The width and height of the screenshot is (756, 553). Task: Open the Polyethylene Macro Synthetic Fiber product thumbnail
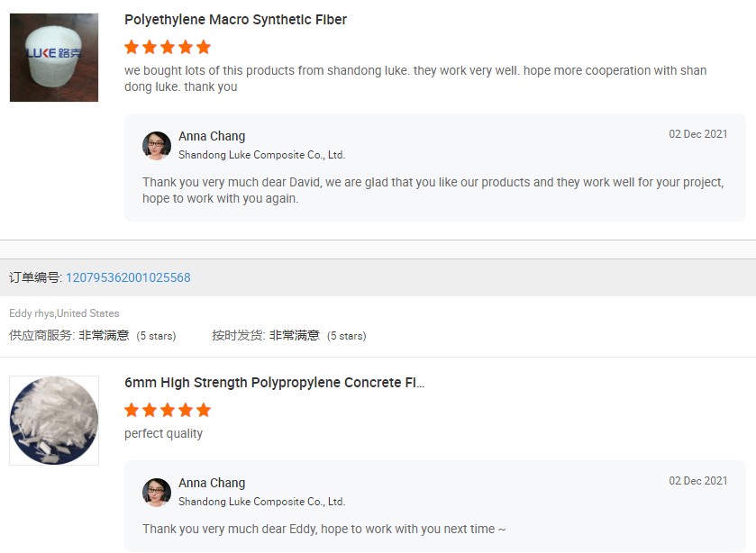pyautogui.click(x=54, y=57)
